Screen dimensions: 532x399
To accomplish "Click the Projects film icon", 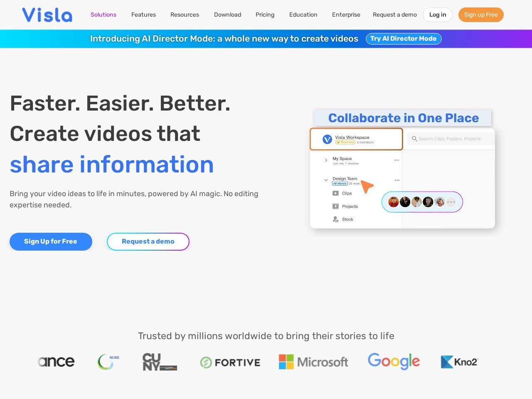I will pos(335,206).
